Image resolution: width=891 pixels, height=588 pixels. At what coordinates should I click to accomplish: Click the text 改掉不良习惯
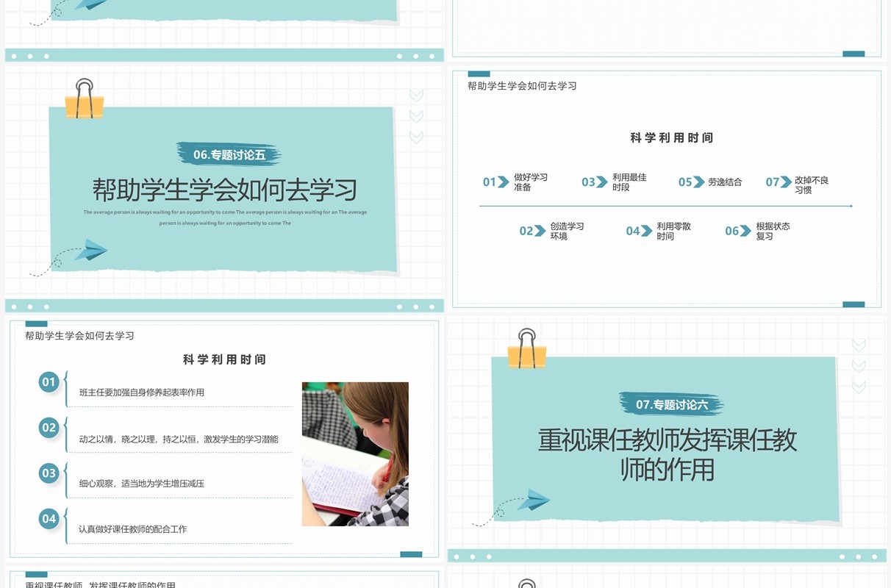click(812, 185)
